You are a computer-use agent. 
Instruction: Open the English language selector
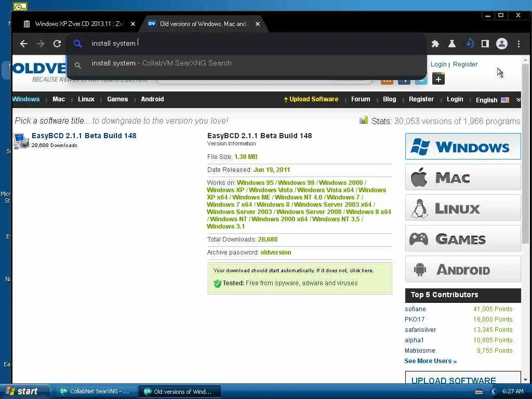493,100
